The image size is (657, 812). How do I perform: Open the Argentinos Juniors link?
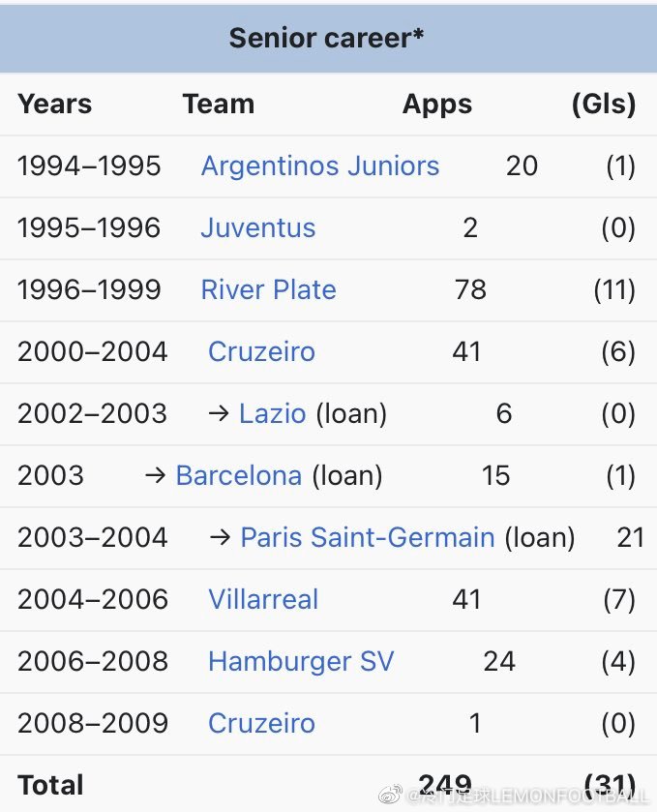pos(320,166)
